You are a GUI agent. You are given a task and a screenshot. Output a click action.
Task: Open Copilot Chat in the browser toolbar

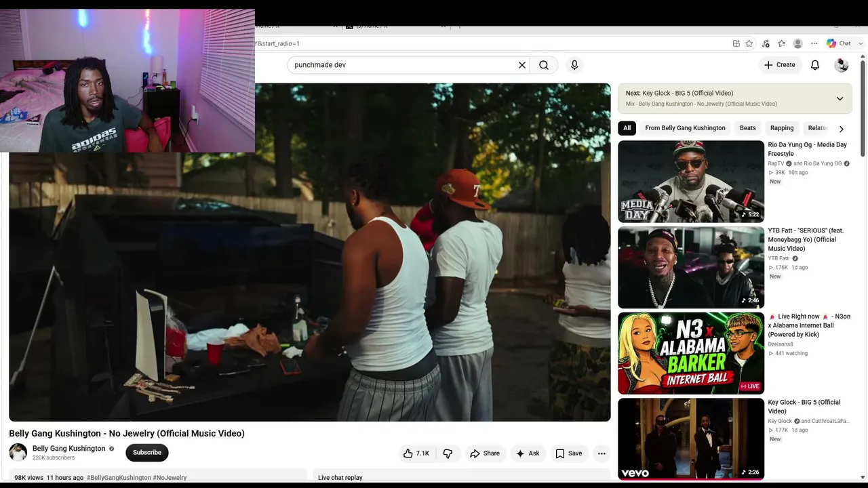pyautogui.click(x=839, y=43)
